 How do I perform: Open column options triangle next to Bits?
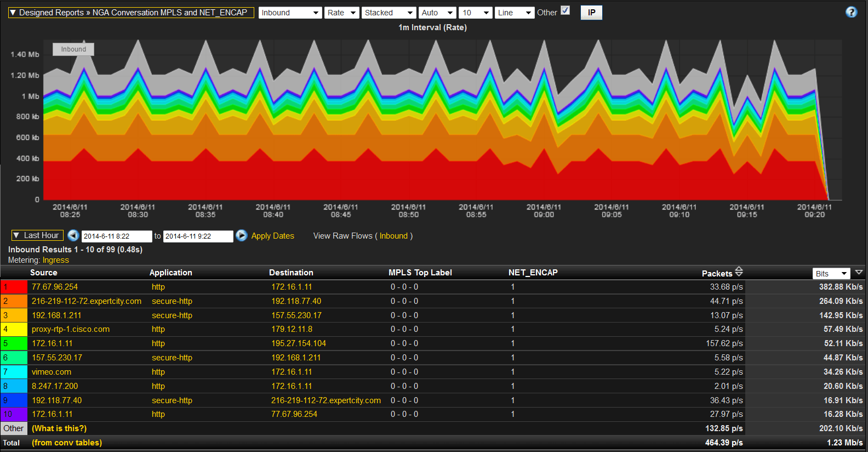point(859,272)
